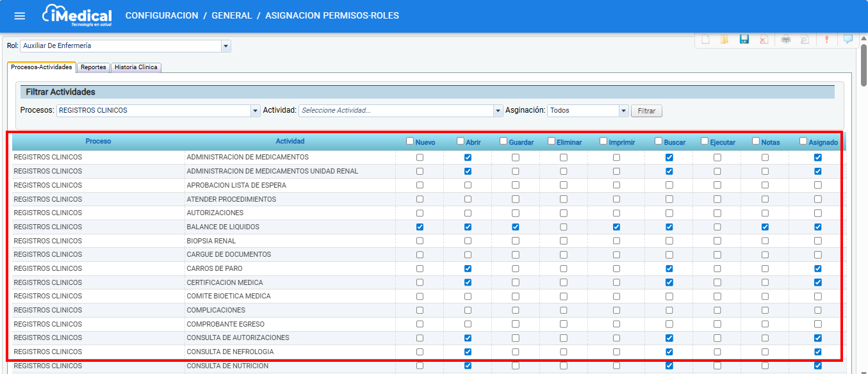Viewport: 868px width, 374px height.
Task: Open the Procesos dropdown list
Action: click(x=255, y=111)
